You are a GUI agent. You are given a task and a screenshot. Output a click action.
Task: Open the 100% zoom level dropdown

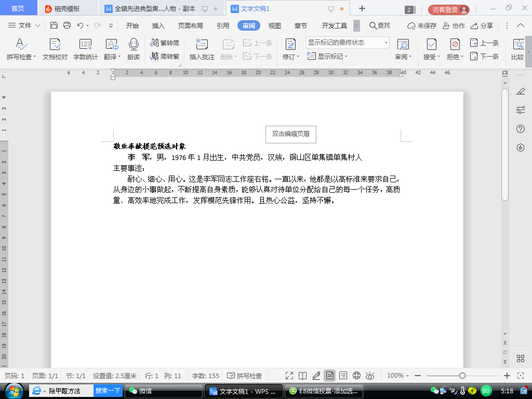398,376
